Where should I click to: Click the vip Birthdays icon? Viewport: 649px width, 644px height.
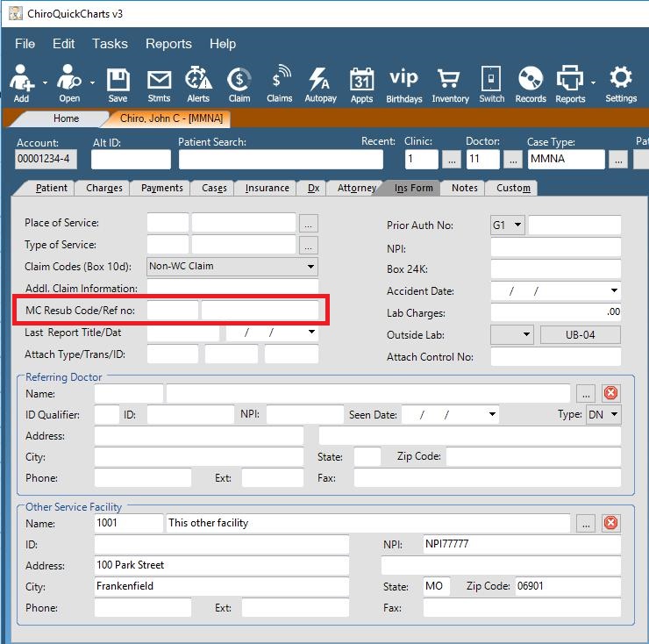click(x=403, y=84)
